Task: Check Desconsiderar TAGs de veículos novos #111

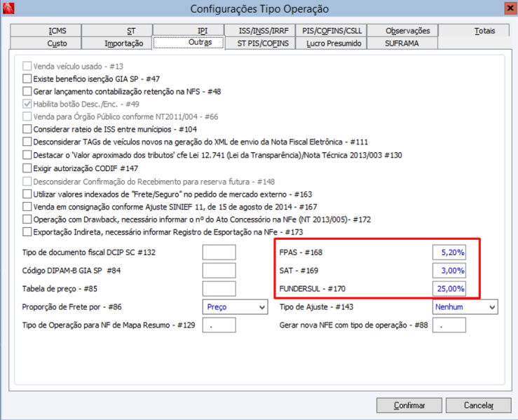Action: tap(27, 142)
